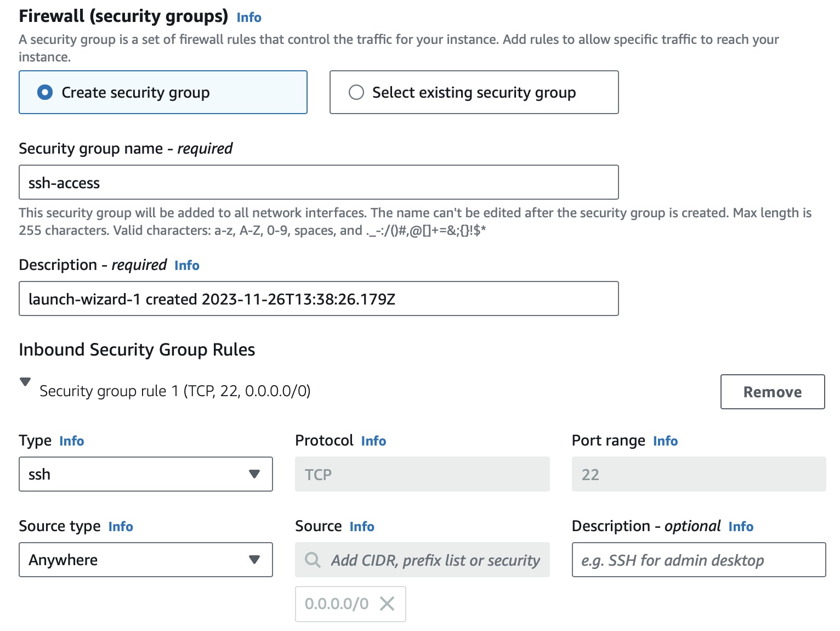Open Info link beside Firewall (security groups)
Viewport: 840px width, 631px height.
tap(248, 18)
